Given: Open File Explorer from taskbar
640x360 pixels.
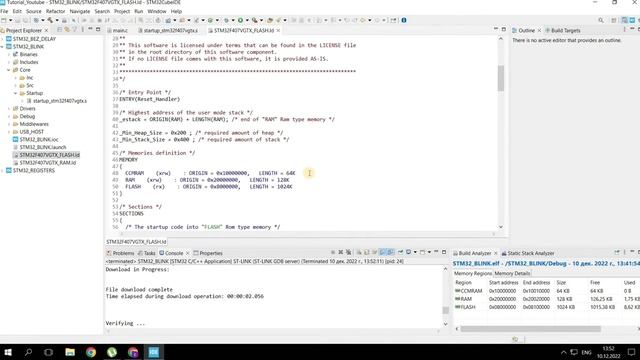Looking at the screenshot, I should pos(70,352).
